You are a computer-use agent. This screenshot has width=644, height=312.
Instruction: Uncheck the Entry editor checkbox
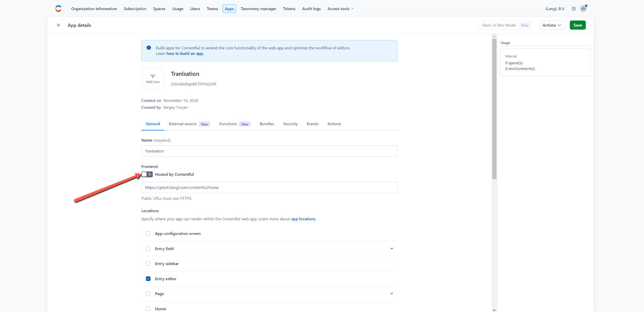(148, 279)
